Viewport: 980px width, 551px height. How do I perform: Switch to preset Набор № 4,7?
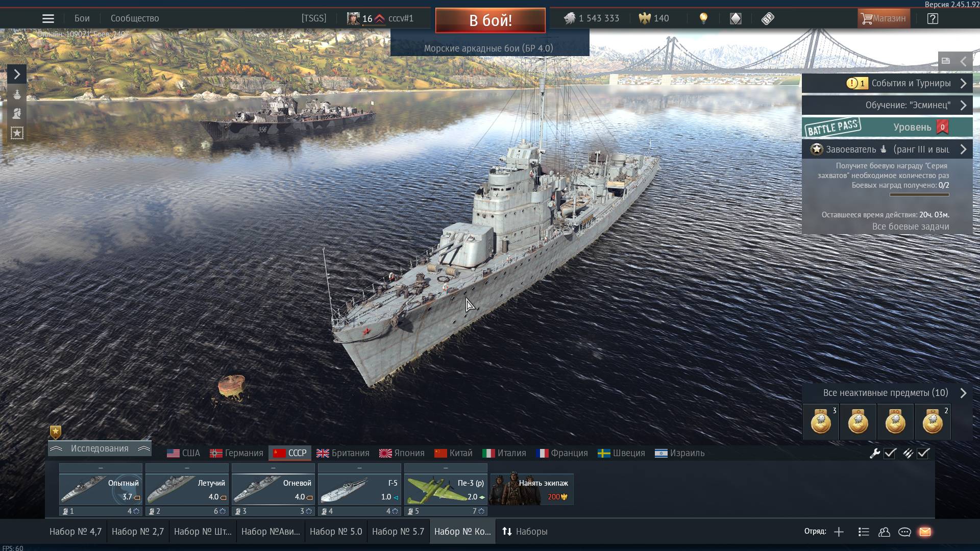click(x=76, y=532)
